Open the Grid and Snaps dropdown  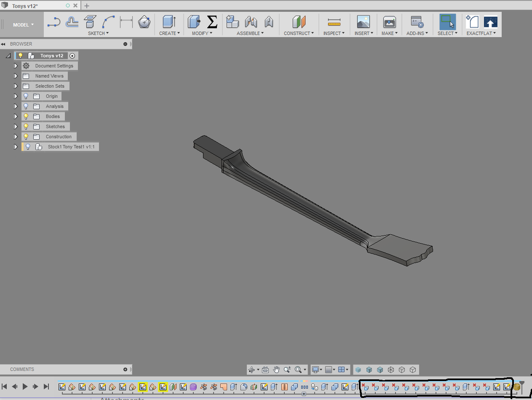[x=330, y=370]
